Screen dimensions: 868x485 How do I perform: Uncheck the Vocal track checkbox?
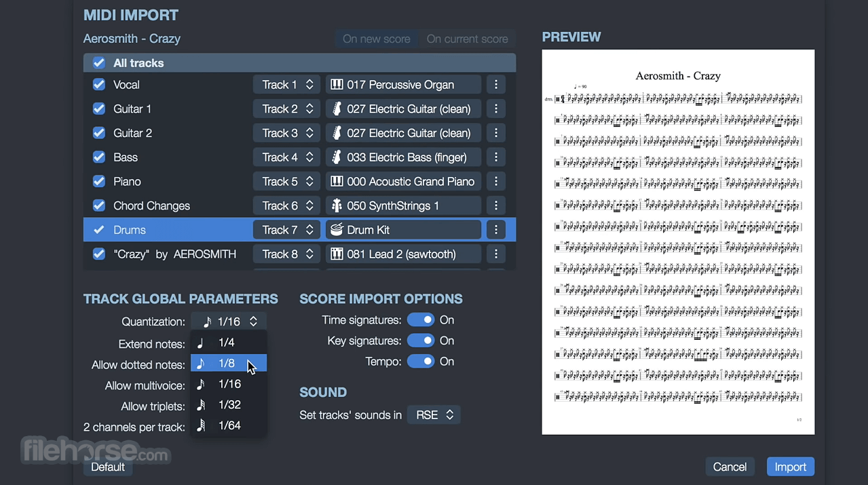tap(99, 85)
